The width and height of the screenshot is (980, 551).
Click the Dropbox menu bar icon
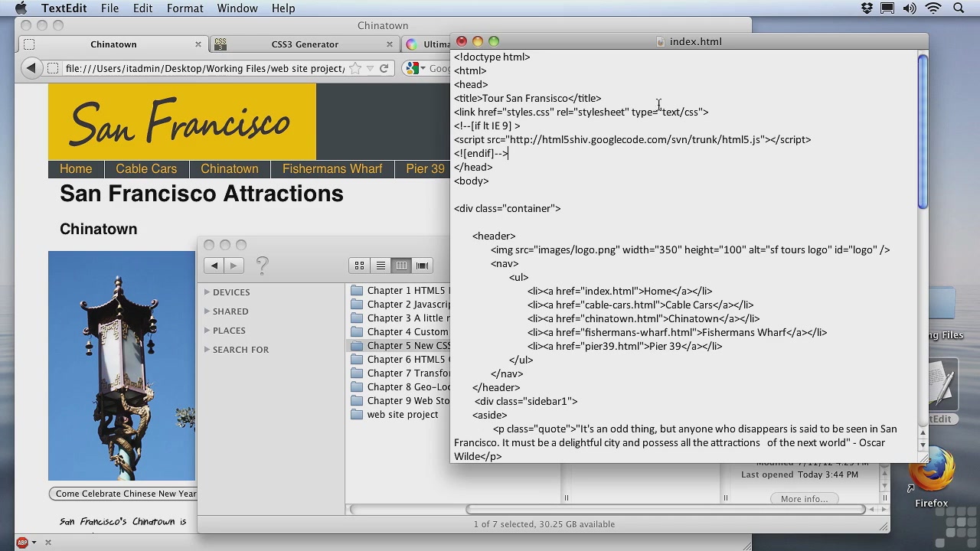(x=867, y=8)
